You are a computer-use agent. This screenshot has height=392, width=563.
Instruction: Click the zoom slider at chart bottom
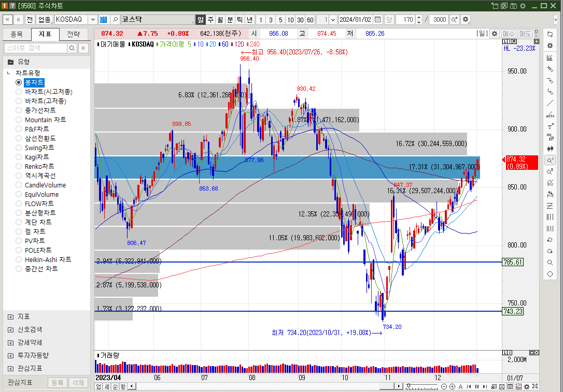click(422, 387)
